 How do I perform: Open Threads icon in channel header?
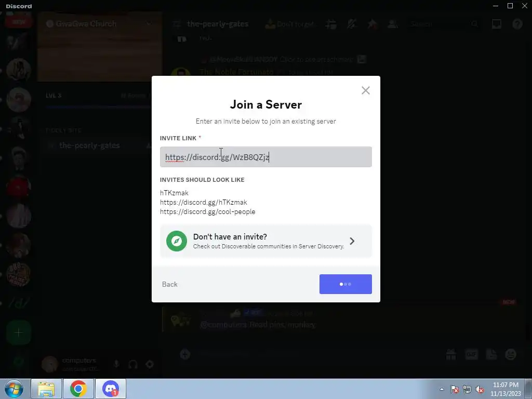click(x=331, y=24)
